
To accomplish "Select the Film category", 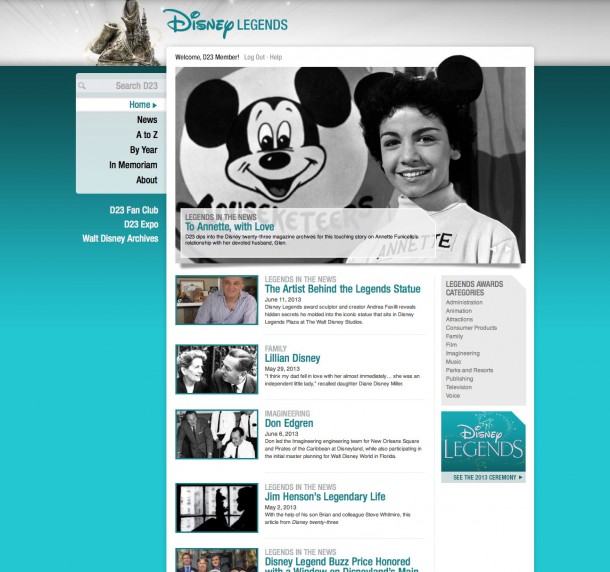I will click(x=451, y=345).
